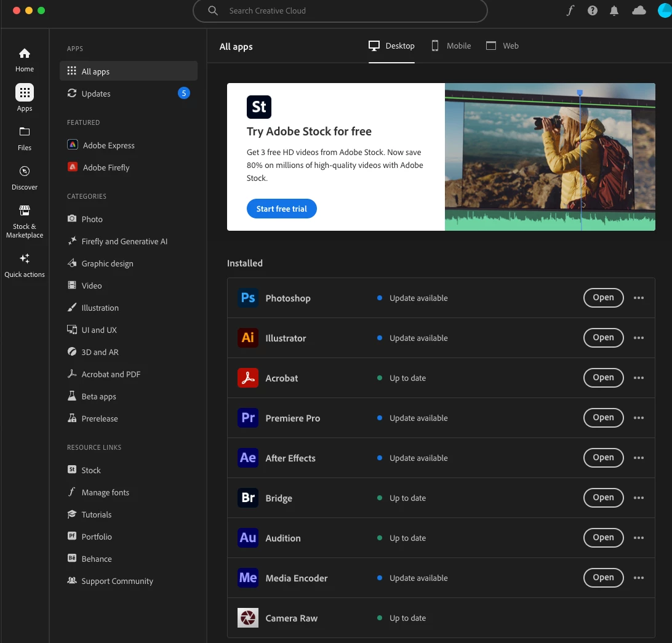Open the notifications bell

pyautogui.click(x=614, y=10)
